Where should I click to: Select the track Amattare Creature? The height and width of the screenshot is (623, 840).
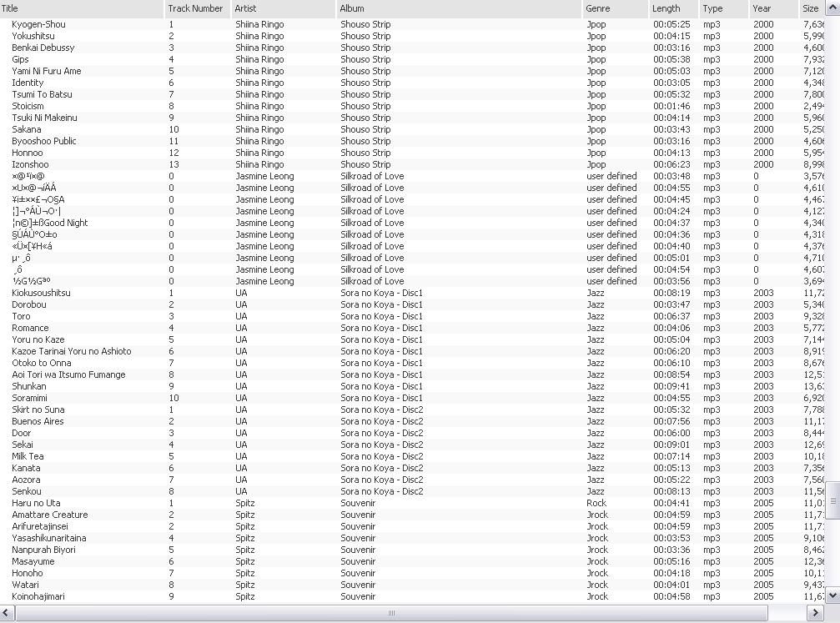(x=50, y=515)
